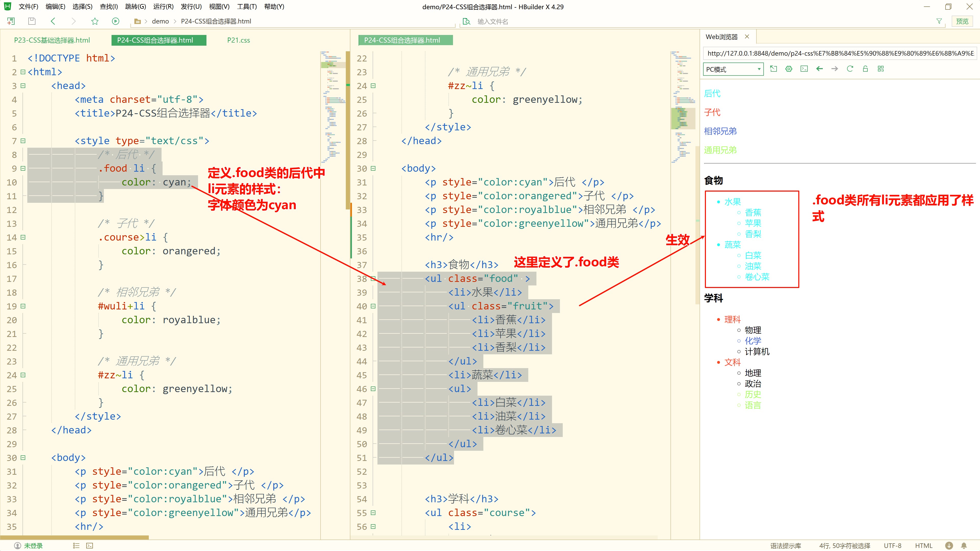Click the Web浏览器 tab label
The height and width of the screenshot is (551, 980).
click(x=721, y=36)
